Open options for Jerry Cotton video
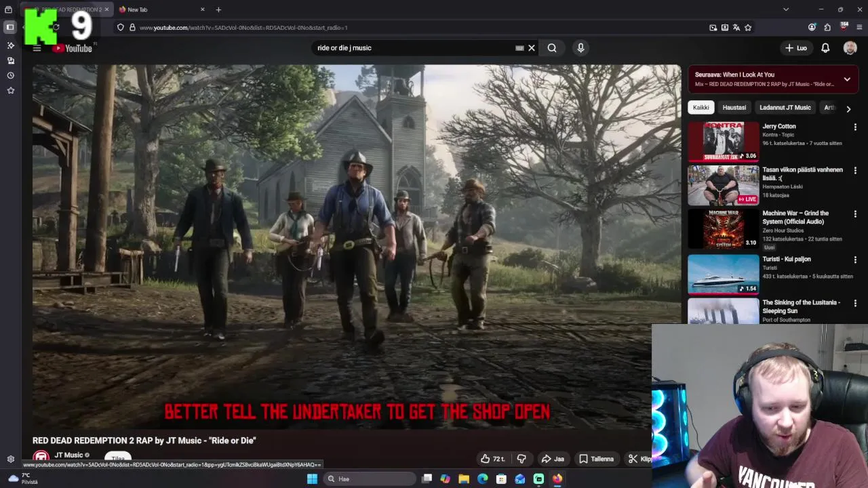868x488 pixels. [x=855, y=127]
